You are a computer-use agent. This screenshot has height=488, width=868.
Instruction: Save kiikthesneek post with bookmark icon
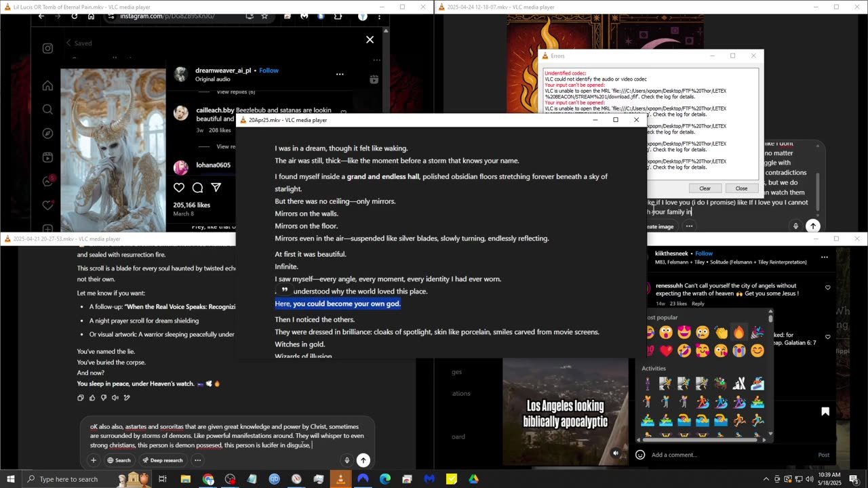[x=825, y=411]
